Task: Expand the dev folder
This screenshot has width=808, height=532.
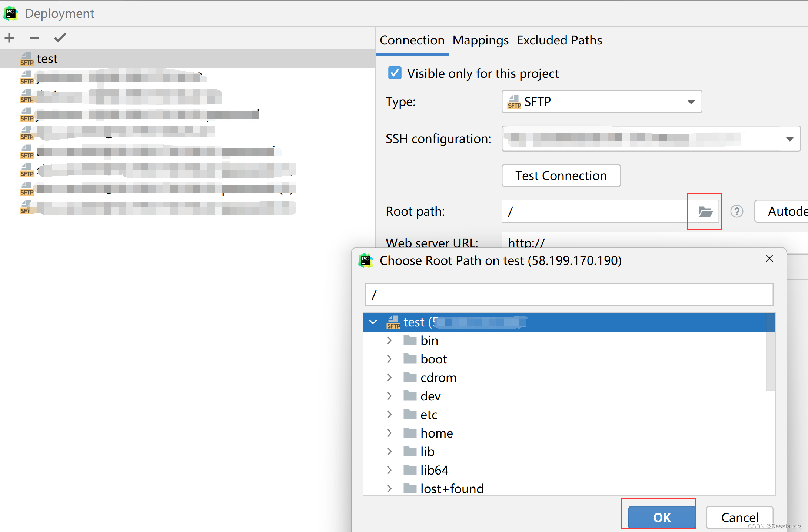Action: [x=389, y=396]
